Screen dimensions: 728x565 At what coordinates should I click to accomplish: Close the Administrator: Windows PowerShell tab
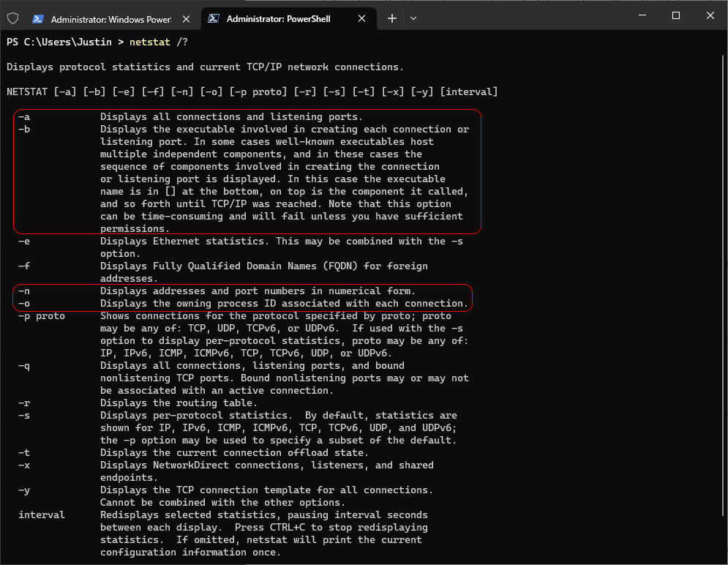tap(186, 19)
